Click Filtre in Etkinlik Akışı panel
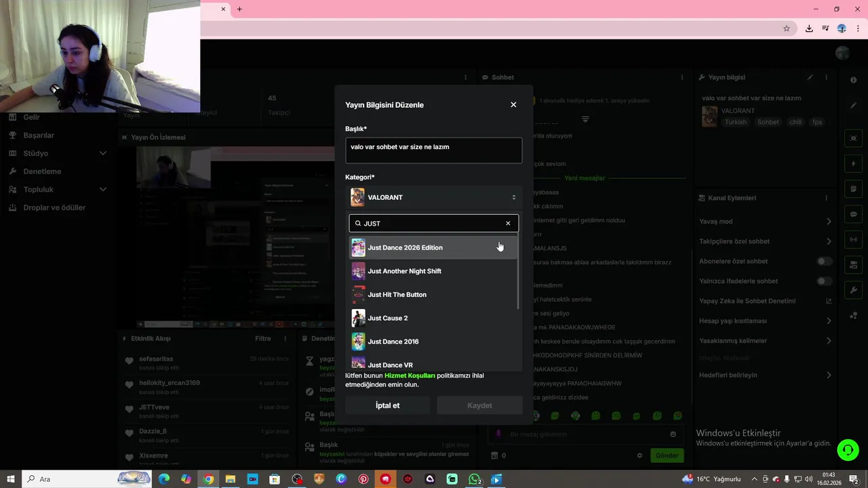This screenshot has width=868, height=488. [x=262, y=338]
